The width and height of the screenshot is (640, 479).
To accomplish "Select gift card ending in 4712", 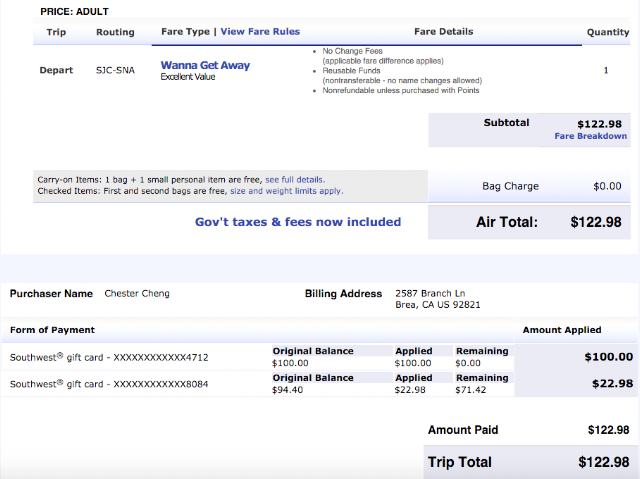I will 109,357.
